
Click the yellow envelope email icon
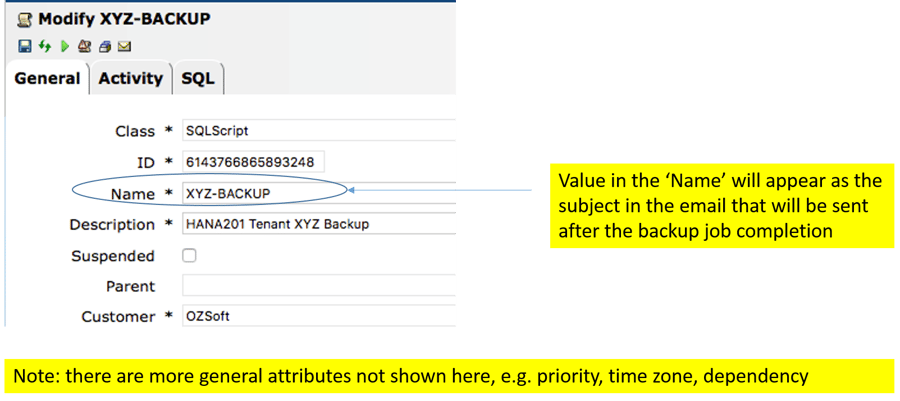125,46
